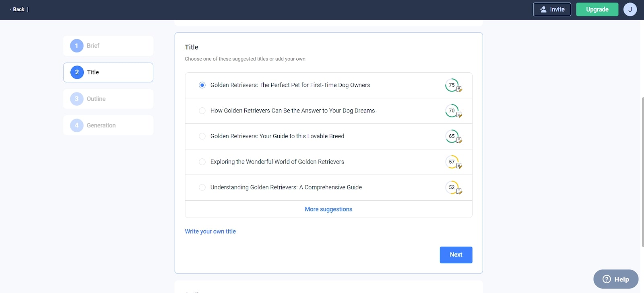
Task: Click the score 75 badge icon
Action: pyautogui.click(x=453, y=85)
